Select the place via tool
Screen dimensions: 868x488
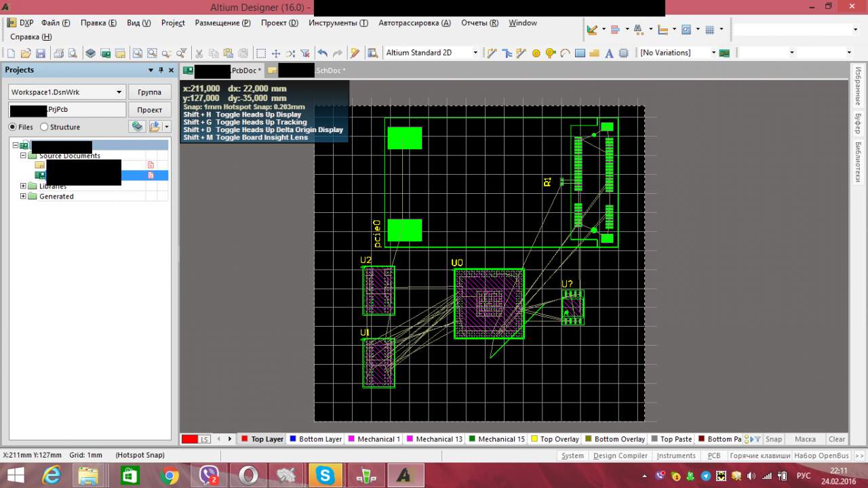click(x=550, y=53)
